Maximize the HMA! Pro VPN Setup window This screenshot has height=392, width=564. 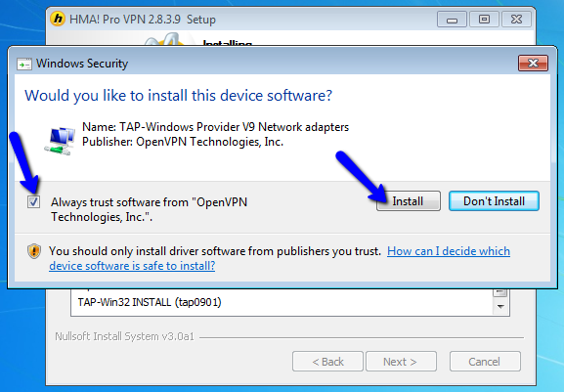tap(484, 20)
